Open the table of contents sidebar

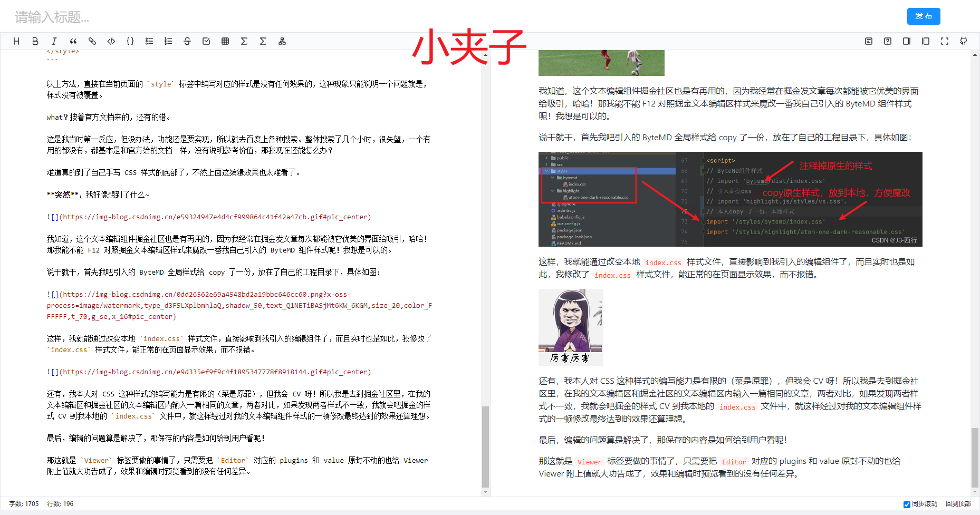click(x=868, y=41)
